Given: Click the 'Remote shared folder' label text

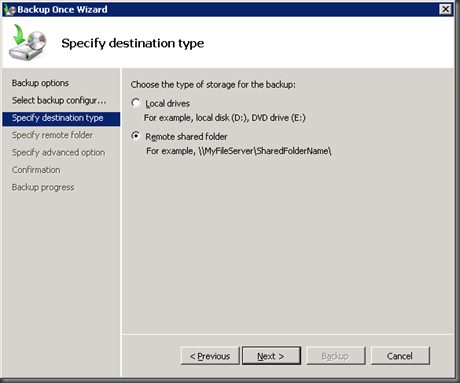Looking at the screenshot, I should point(186,137).
